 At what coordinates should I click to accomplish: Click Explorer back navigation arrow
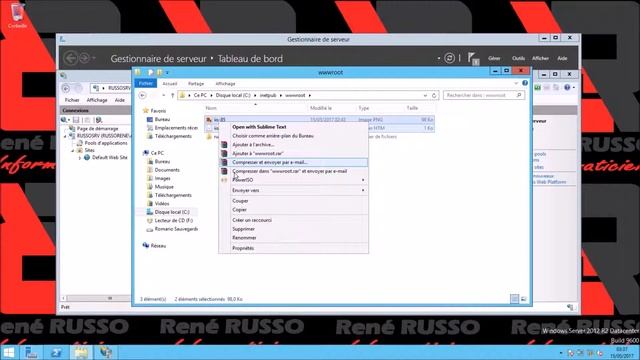(x=142, y=95)
